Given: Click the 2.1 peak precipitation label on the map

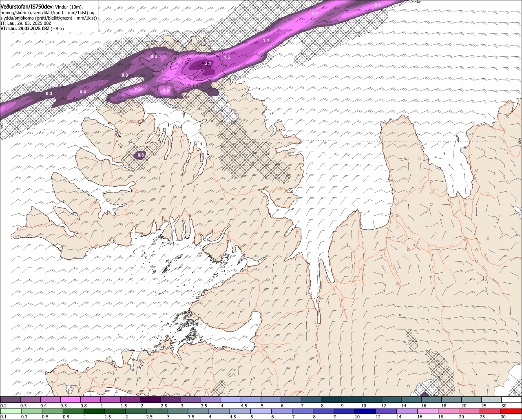Looking at the screenshot, I should (208, 63).
